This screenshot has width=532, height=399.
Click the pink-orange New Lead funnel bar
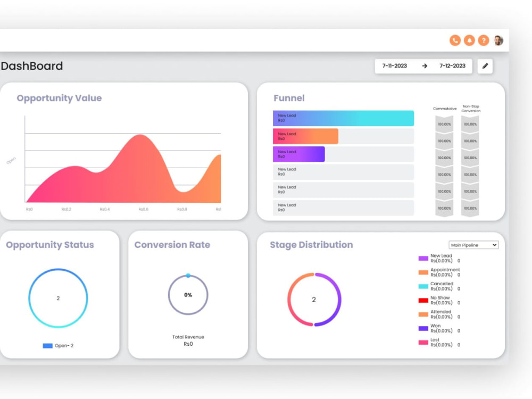coord(305,136)
